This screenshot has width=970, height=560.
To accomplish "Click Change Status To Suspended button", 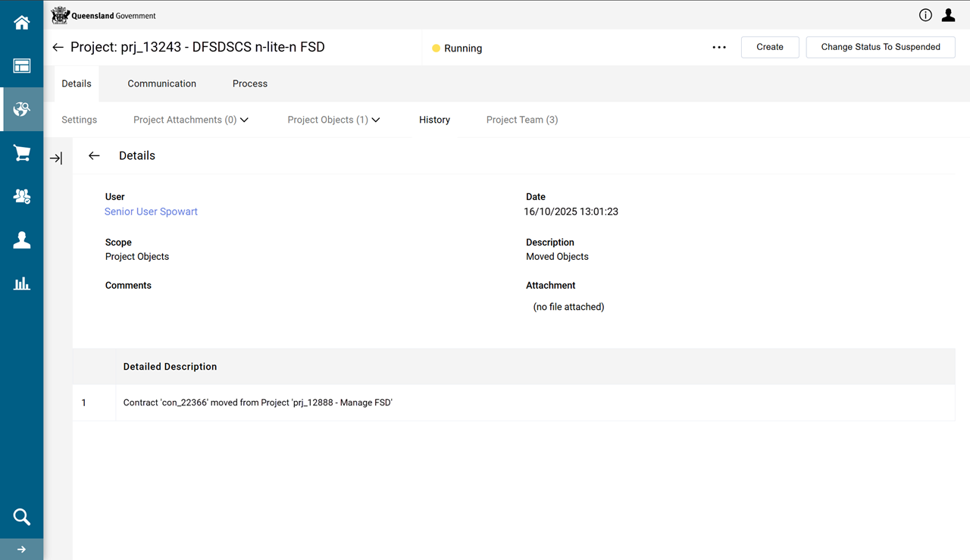I will (x=880, y=47).
